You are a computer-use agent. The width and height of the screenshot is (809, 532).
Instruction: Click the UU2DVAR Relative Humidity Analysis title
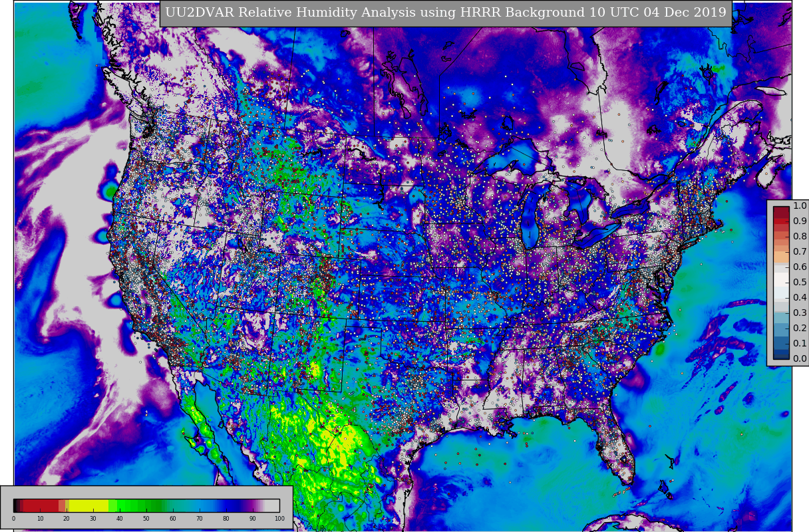click(x=446, y=13)
